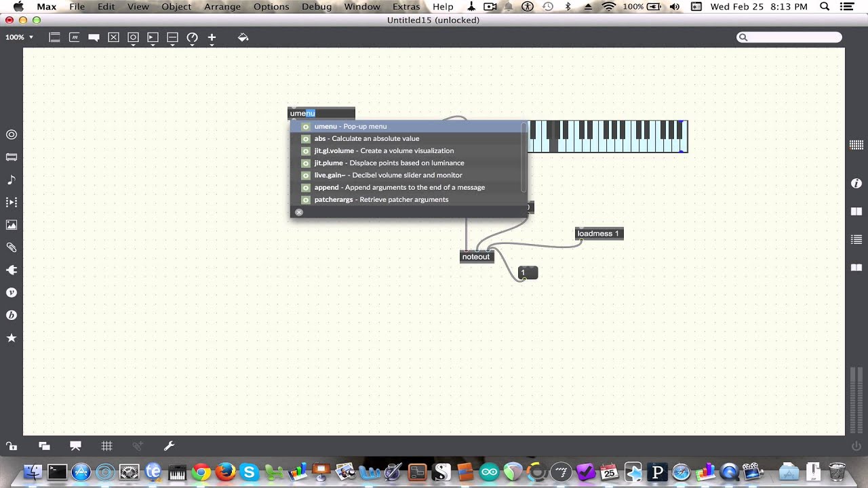The image size is (868, 488).
Task: Open Terminal from the Dock
Action: click(x=57, y=472)
